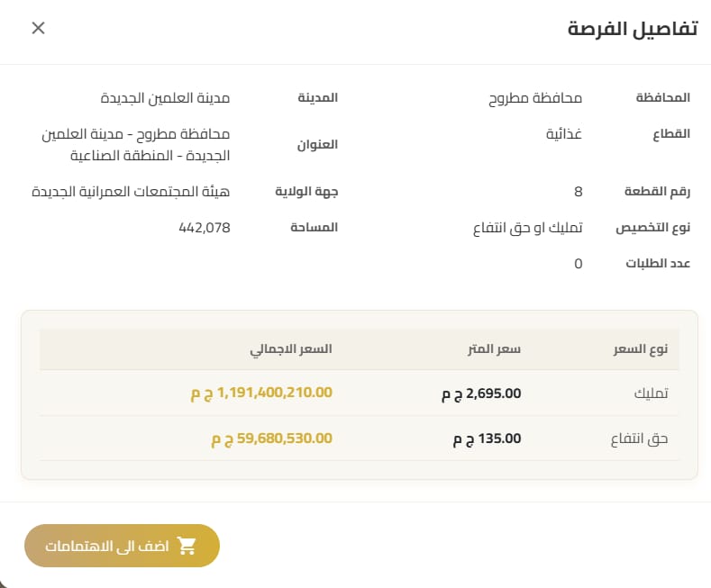Click the 442,078 area value
Viewport: 711px width, 588px height.
point(205,228)
